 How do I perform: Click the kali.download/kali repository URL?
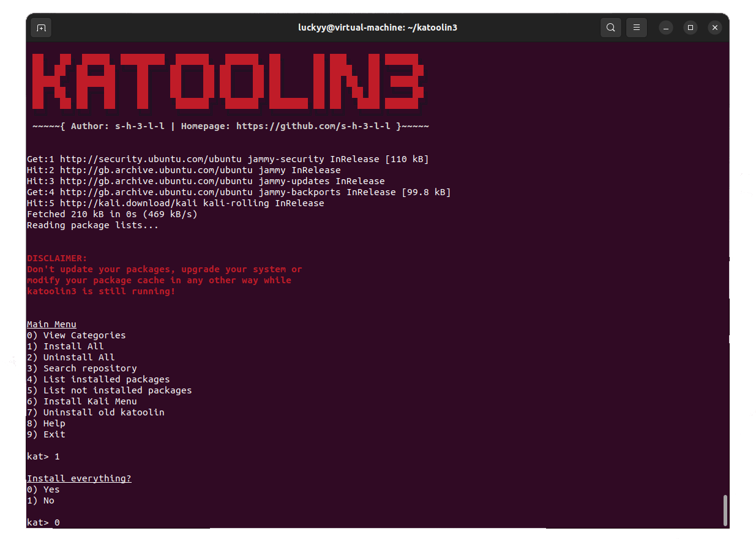[120, 203]
